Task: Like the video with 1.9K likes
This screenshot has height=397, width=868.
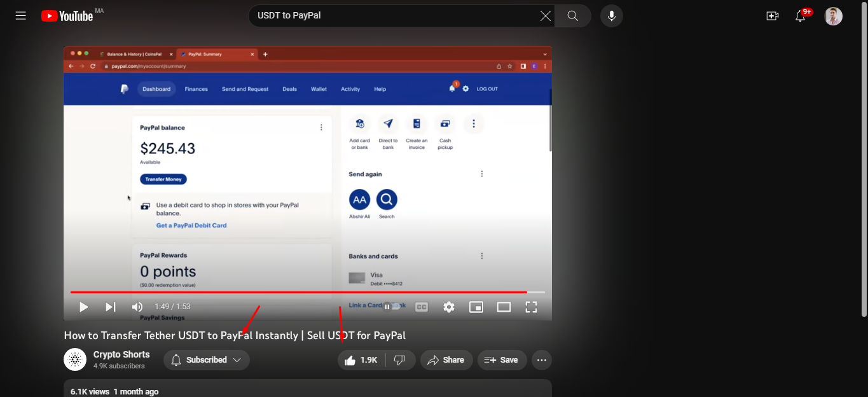Action: [x=361, y=360]
